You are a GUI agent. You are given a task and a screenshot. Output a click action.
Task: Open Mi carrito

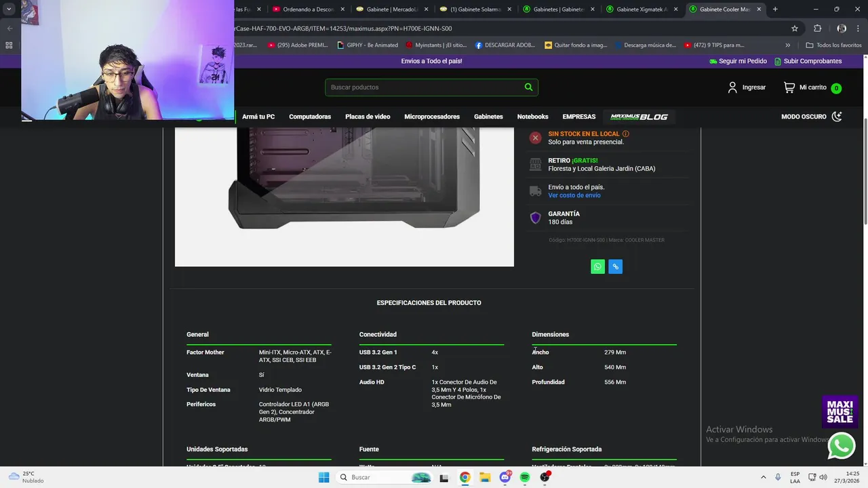(x=812, y=87)
